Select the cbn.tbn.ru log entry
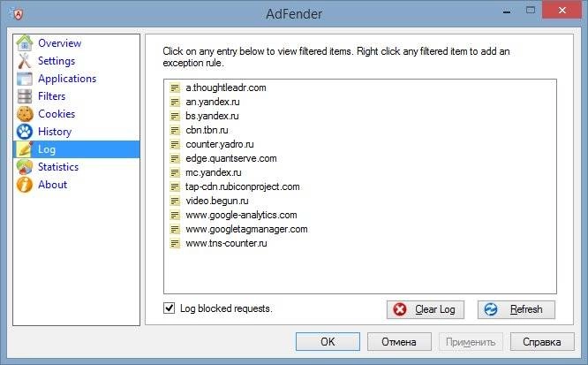This screenshot has height=365, width=588. coord(207,130)
